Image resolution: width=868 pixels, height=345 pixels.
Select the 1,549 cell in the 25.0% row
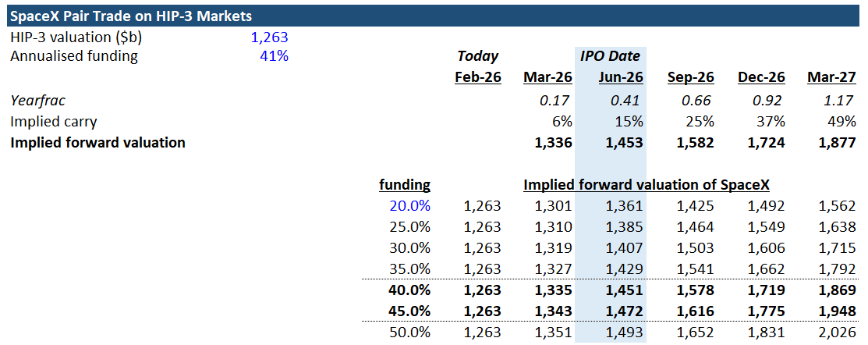pyautogui.click(x=766, y=227)
